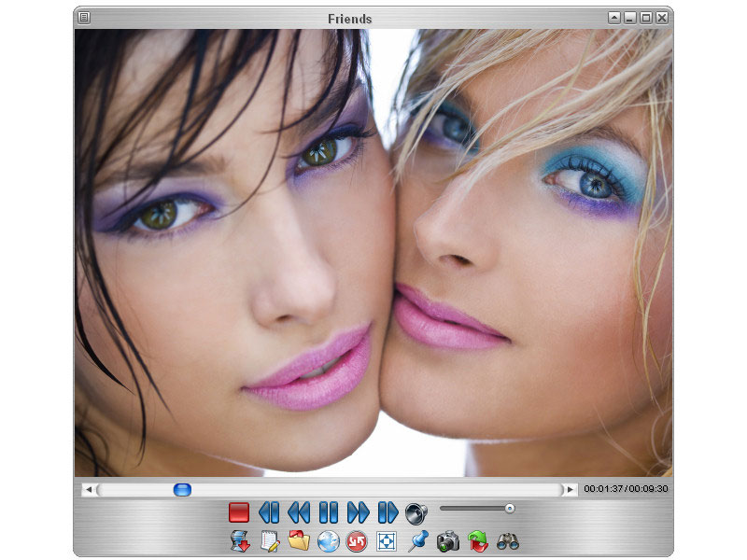
Task: Open the globe URL icon
Action: [329, 542]
